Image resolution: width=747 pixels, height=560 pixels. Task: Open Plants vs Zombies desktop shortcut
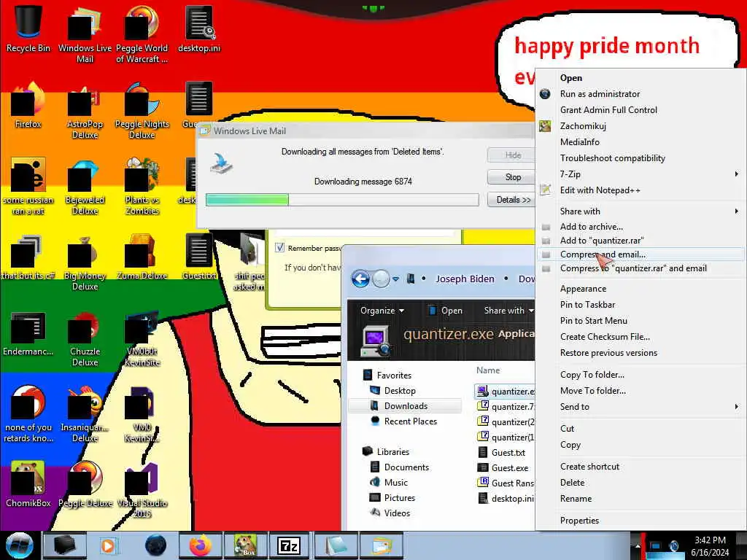(142, 187)
